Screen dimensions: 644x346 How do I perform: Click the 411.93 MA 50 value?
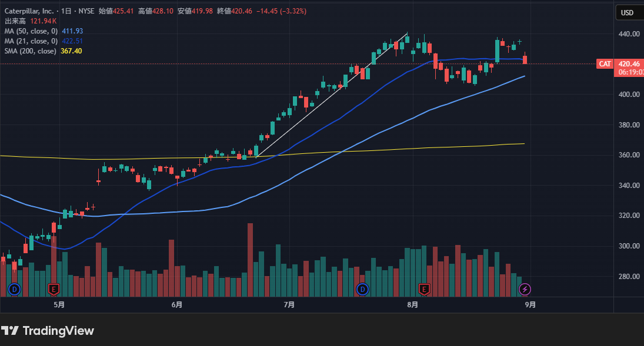click(72, 31)
